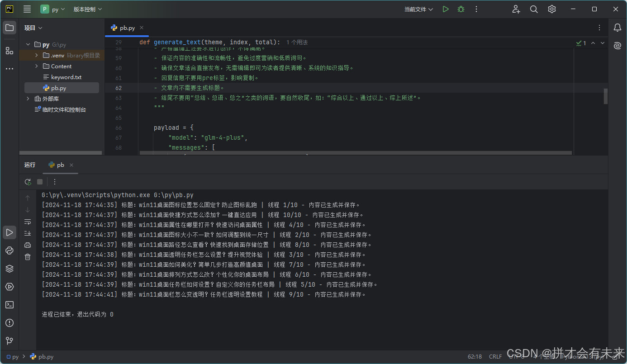This screenshot has width=627, height=364.
Task: Click the 进程已结束 exit code line
Action: [x=77, y=314]
